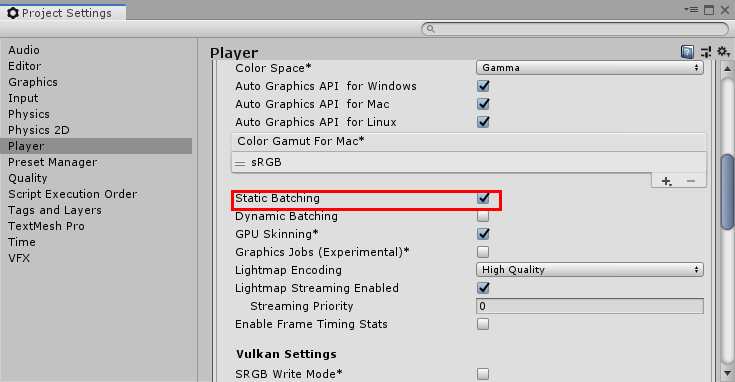Open the window options menu icon
The width and height of the screenshot is (735, 382).
(691, 9)
